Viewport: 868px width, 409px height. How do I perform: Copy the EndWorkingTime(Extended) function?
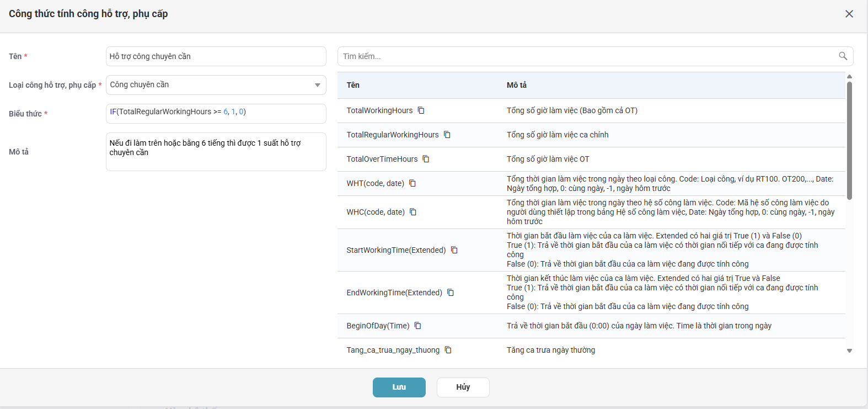click(x=451, y=293)
